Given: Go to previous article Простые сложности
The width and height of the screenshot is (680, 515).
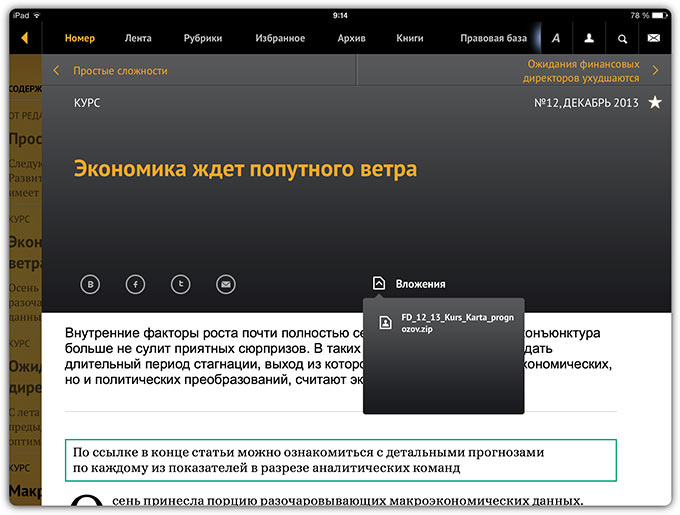Looking at the screenshot, I should 110,71.
